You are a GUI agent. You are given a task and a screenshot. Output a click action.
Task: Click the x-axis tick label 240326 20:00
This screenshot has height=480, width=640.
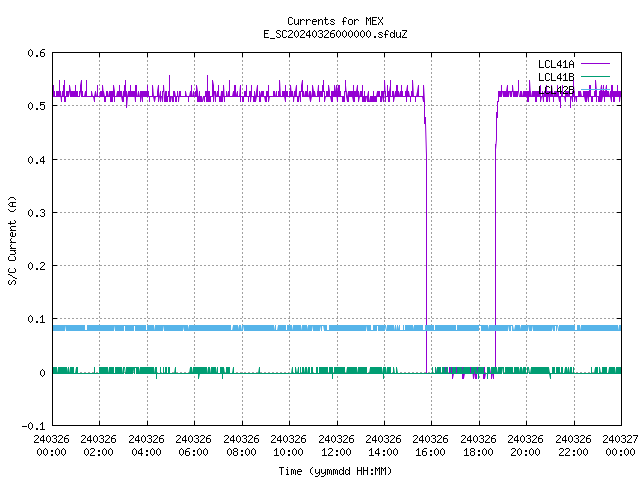point(525,446)
